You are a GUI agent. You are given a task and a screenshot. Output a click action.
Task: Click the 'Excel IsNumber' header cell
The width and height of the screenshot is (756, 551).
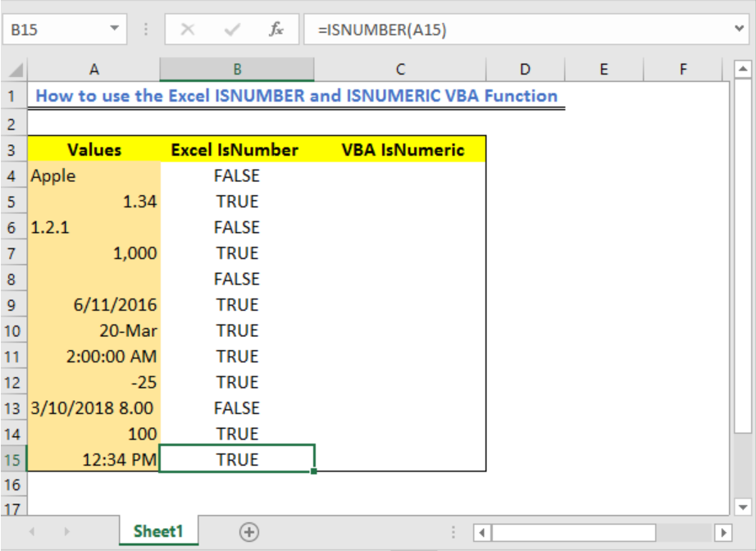[x=235, y=150]
